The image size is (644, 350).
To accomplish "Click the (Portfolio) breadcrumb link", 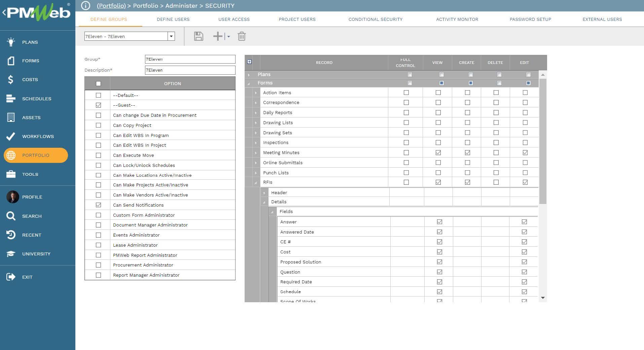I will click(x=111, y=6).
